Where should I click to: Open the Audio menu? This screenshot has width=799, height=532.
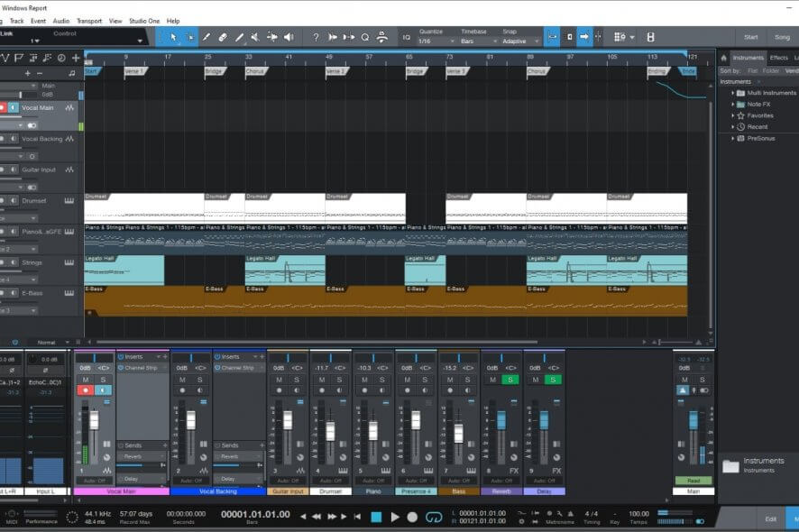click(x=61, y=21)
